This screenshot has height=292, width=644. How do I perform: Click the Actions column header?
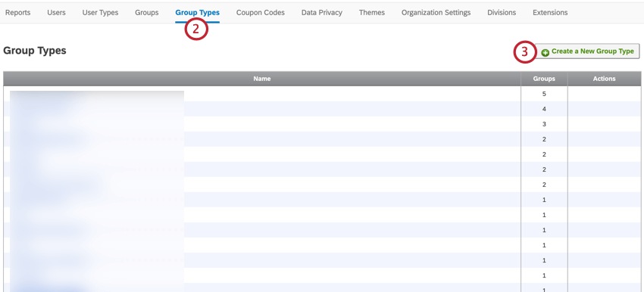(604, 79)
